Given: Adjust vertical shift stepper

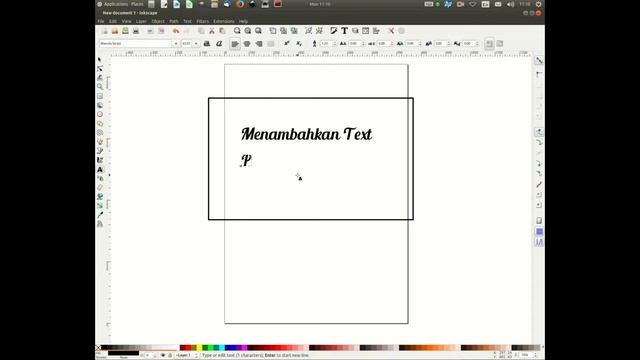Looking at the screenshot, I should coord(449,44).
